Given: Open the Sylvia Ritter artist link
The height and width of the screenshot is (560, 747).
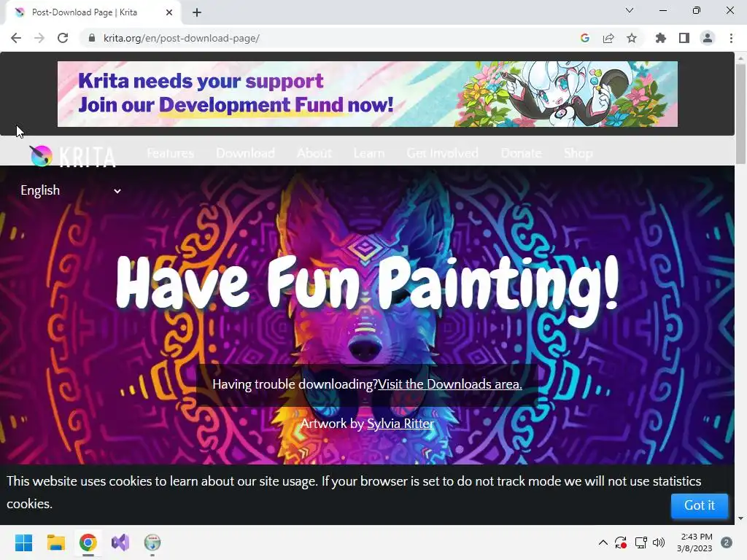Looking at the screenshot, I should (400, 424).
